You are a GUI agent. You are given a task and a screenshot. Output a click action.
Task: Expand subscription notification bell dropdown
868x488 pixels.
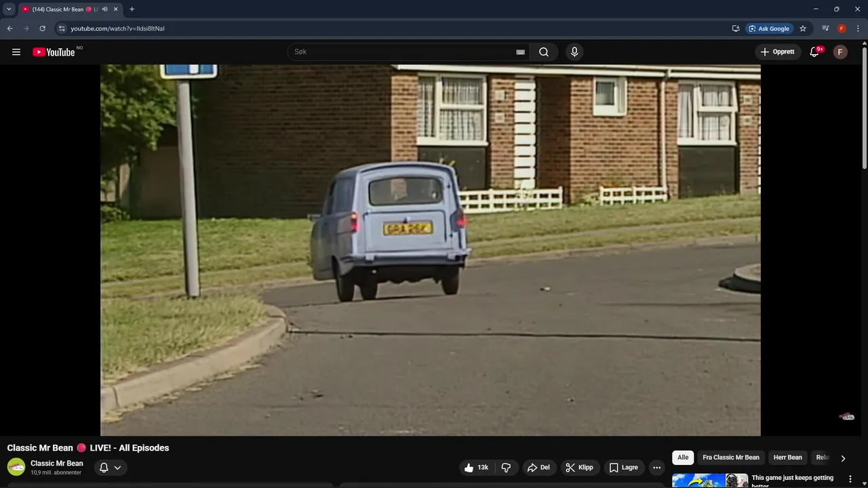point(110,468)
